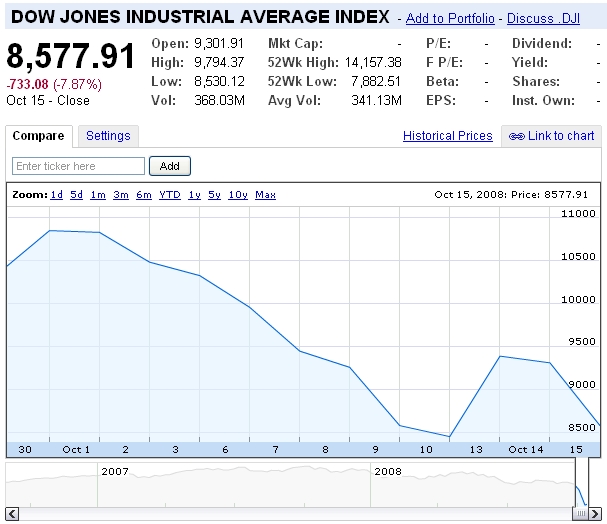
Task: Click the Add button beside the ticker field
Action: 170,166
